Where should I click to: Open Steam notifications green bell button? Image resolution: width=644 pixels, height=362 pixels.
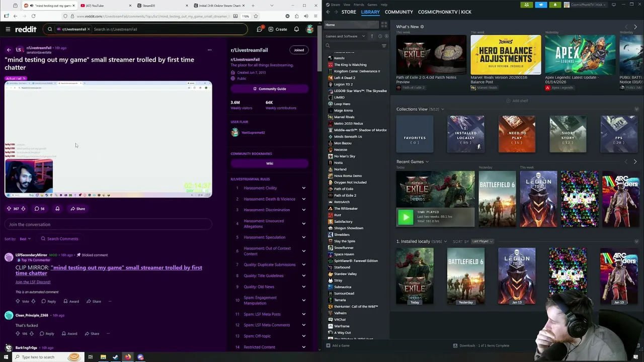click(x=555, y=5)
